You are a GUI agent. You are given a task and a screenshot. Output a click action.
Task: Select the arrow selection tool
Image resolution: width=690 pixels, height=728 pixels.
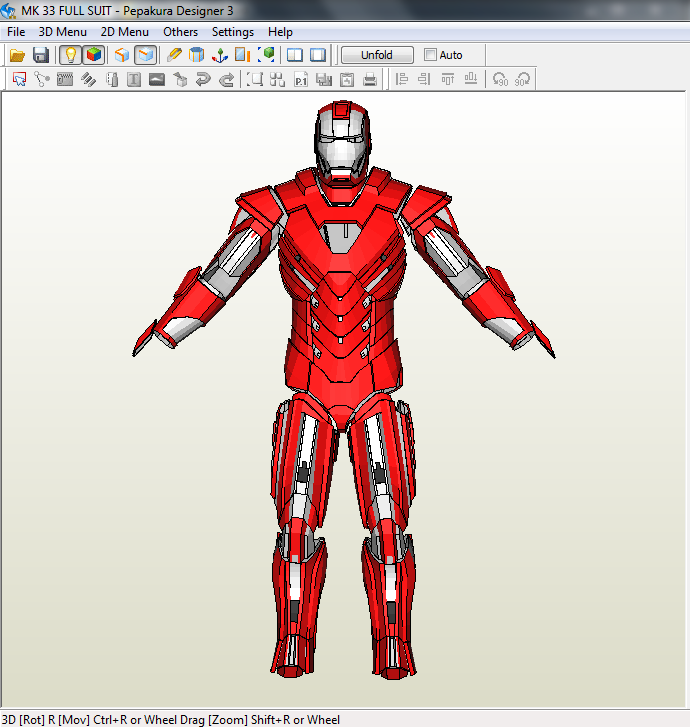coord(20,79)
